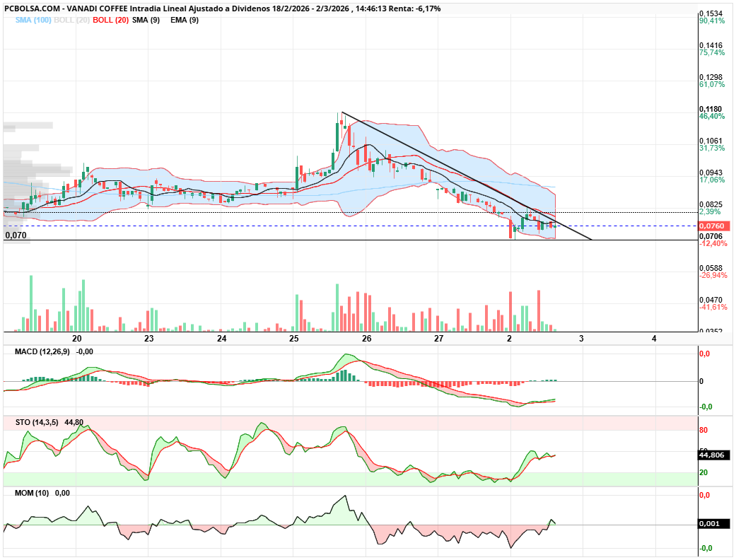Select the STO (14,3,5) indicator label

(x=37, y=422)
